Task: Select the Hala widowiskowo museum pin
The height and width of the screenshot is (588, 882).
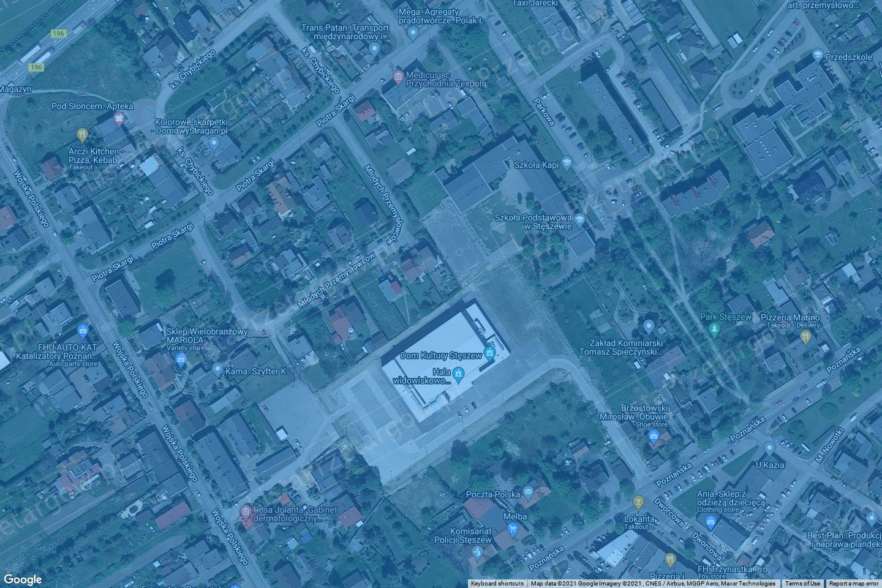Action: tap(459, 373)
